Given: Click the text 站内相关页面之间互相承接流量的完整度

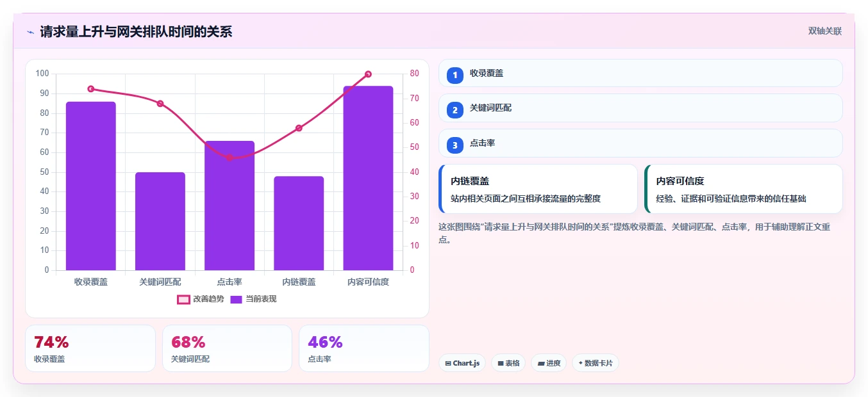Looking at the screenshot, I should [526, 199].
